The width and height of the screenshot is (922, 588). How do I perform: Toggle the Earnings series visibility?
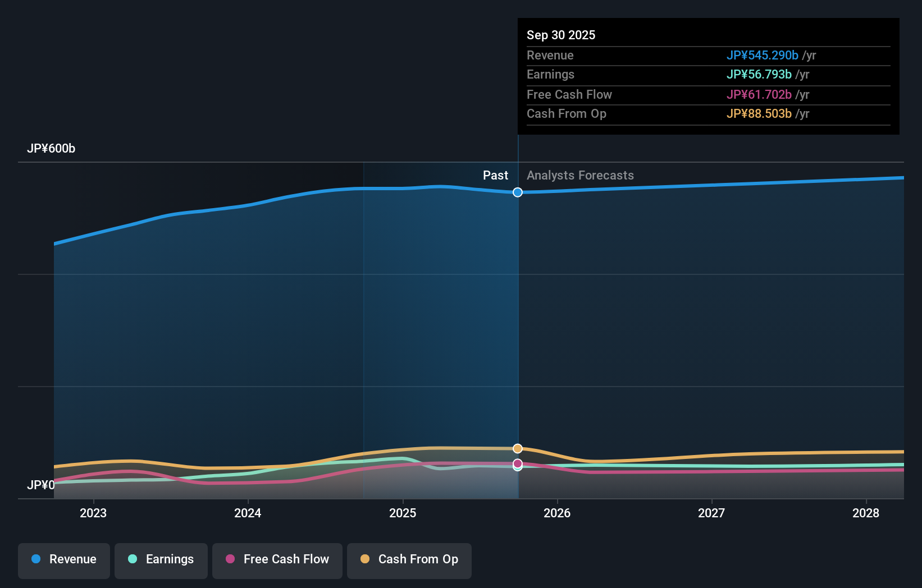(161, 560)
